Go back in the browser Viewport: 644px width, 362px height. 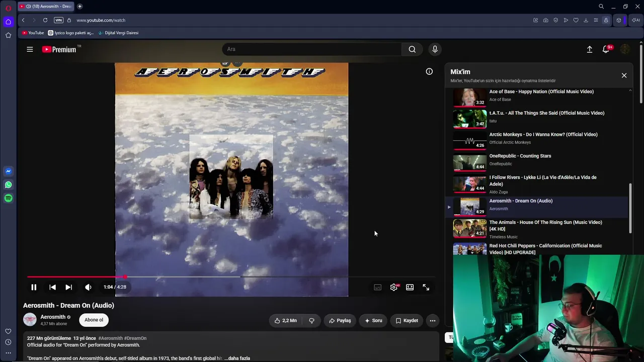pyautogui.click(x=23, y=20)
